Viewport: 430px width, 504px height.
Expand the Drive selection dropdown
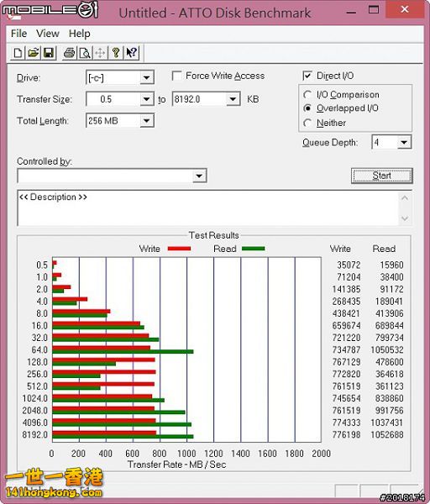click(x=146, y=78)
